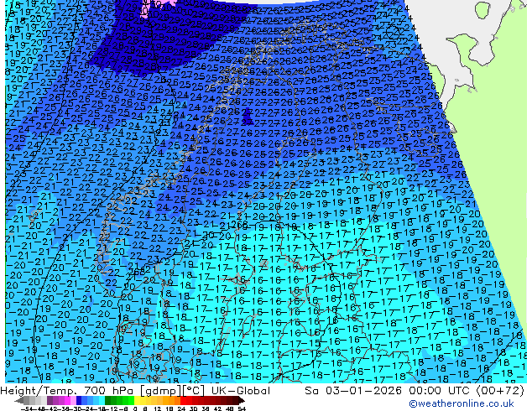The image size is (532, 411).
Task: Pick the dark blue legend swatch at -30
Action: tap(79, 400)
